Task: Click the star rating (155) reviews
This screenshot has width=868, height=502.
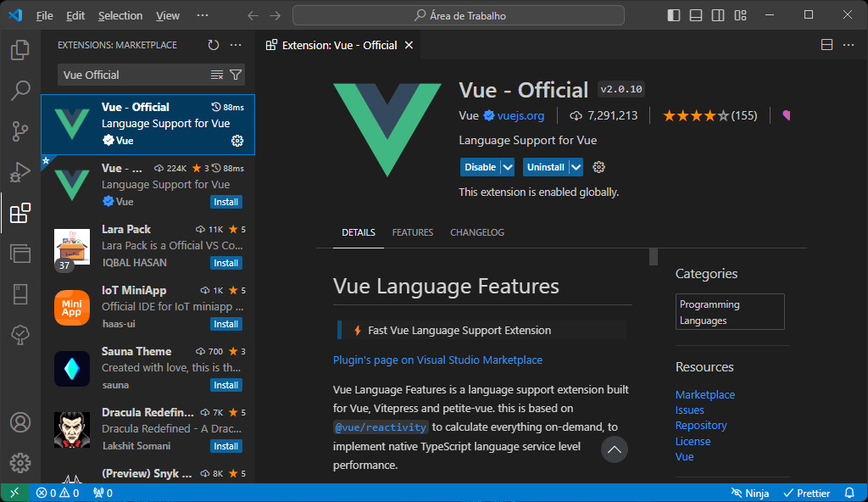Action: pos(709,115)
